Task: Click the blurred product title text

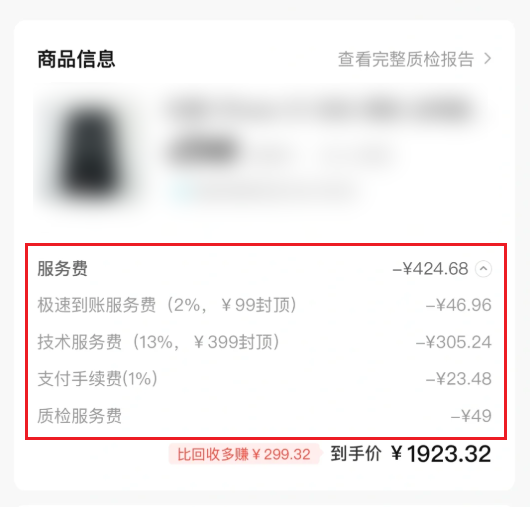Action: [x=321, y=110]
